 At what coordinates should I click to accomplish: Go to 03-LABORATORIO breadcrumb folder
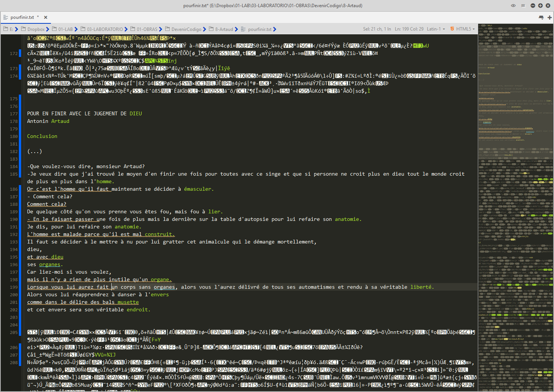click(x=104, y=29)
